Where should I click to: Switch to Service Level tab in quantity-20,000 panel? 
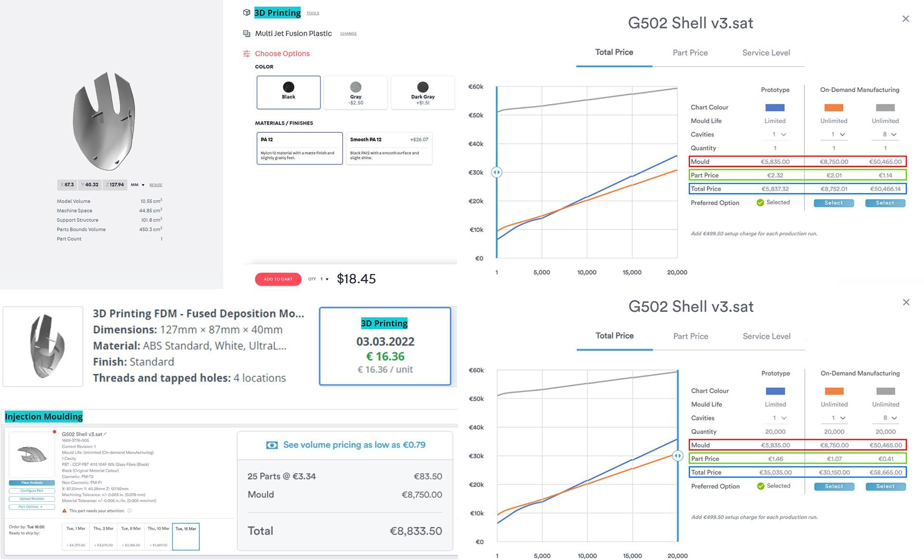point(767,336)
